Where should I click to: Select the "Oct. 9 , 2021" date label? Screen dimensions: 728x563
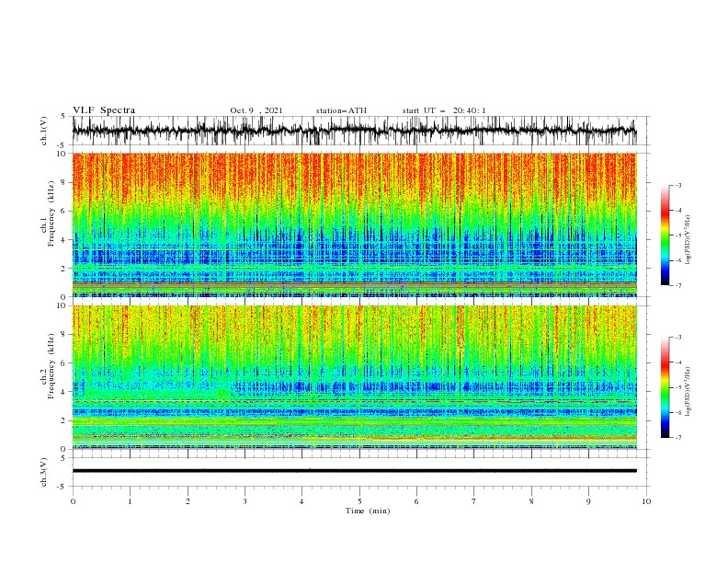pyautogui.click(x=256, y=110)
